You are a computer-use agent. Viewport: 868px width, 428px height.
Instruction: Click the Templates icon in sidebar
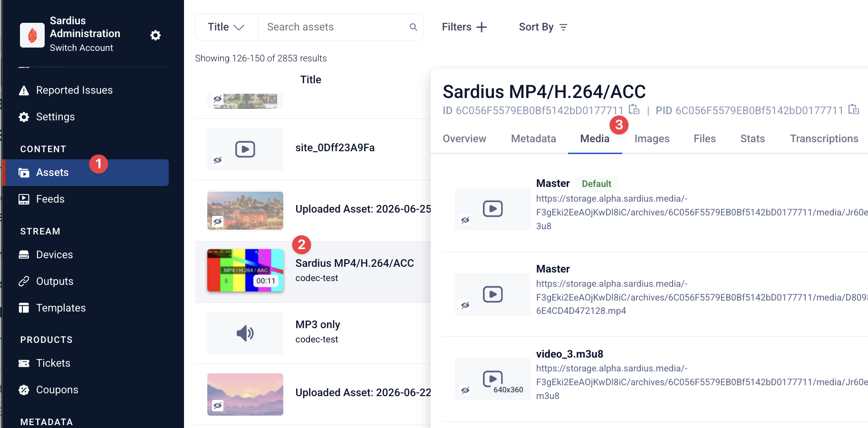[24, 308]
